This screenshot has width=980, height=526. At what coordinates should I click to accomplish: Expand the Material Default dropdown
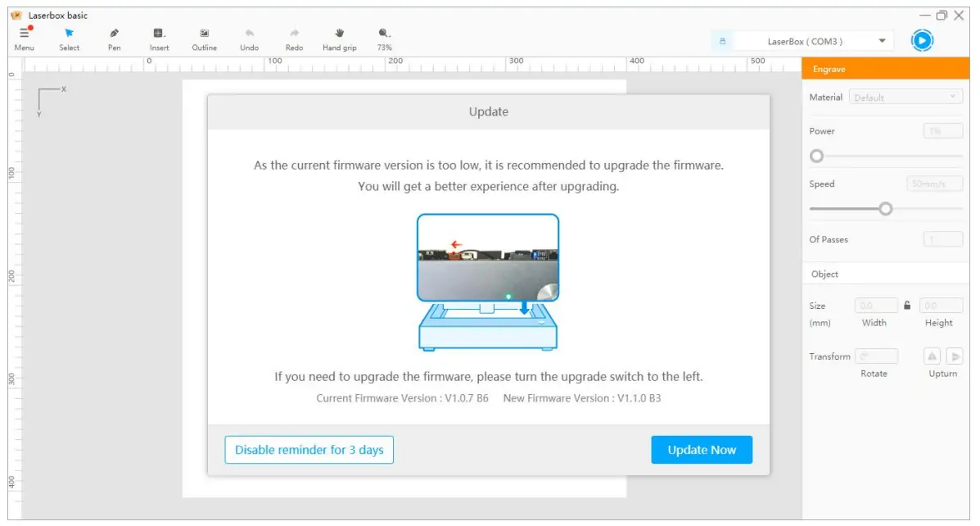(905, 97)
